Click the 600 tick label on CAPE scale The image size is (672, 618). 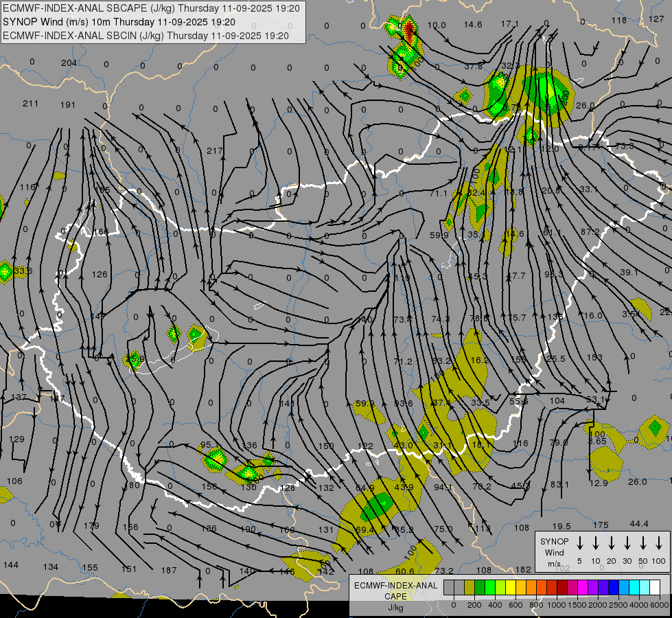click(x=515, y=605)
